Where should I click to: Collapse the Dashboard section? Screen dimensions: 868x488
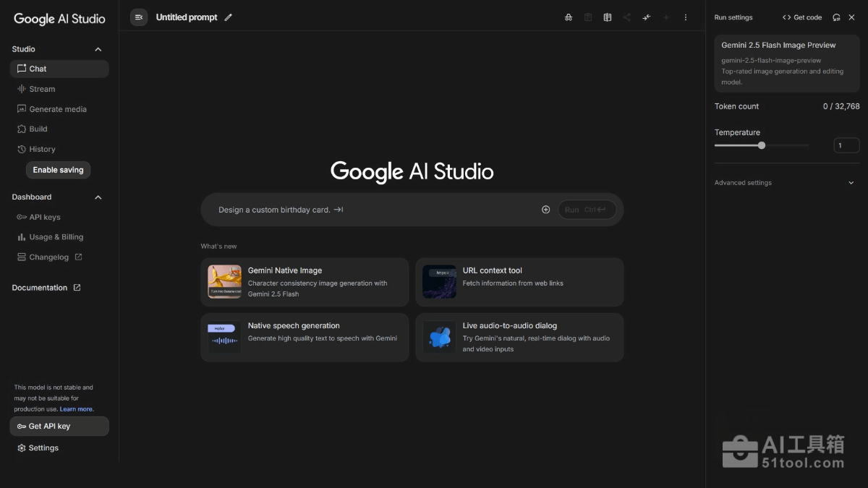point(98,197)
